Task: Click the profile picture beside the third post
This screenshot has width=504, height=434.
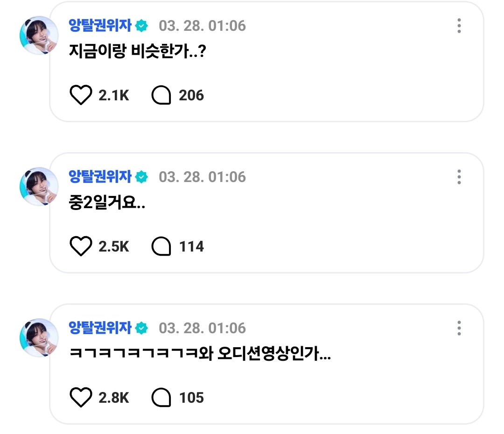Action: (x=39, y=337)
